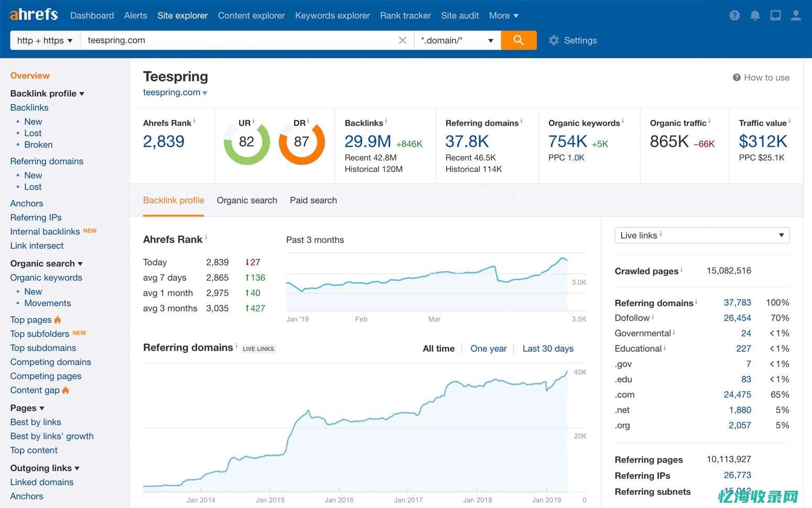The image size is (812, 508).
Task: Show All time referring domains range
Action: point(438,349)
